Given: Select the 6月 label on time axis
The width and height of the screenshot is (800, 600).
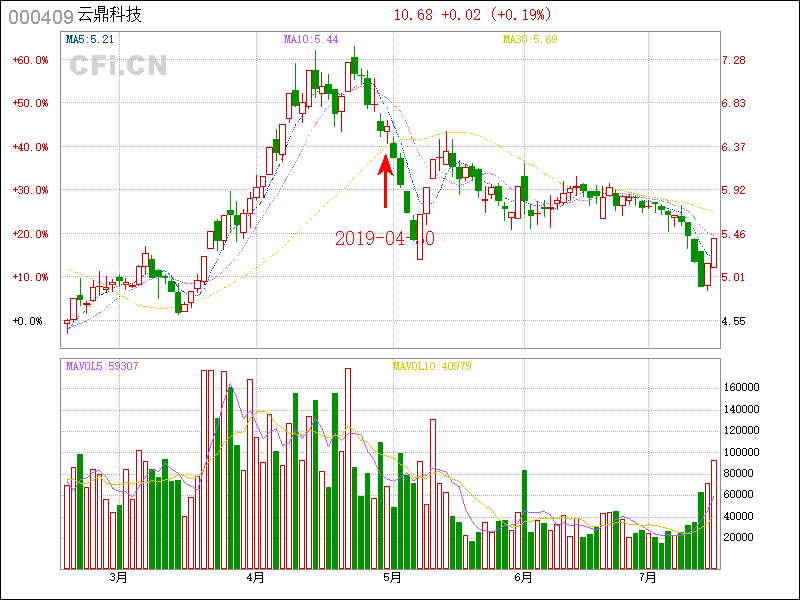Looking at the screenshot, I should (x=523, y=577).
